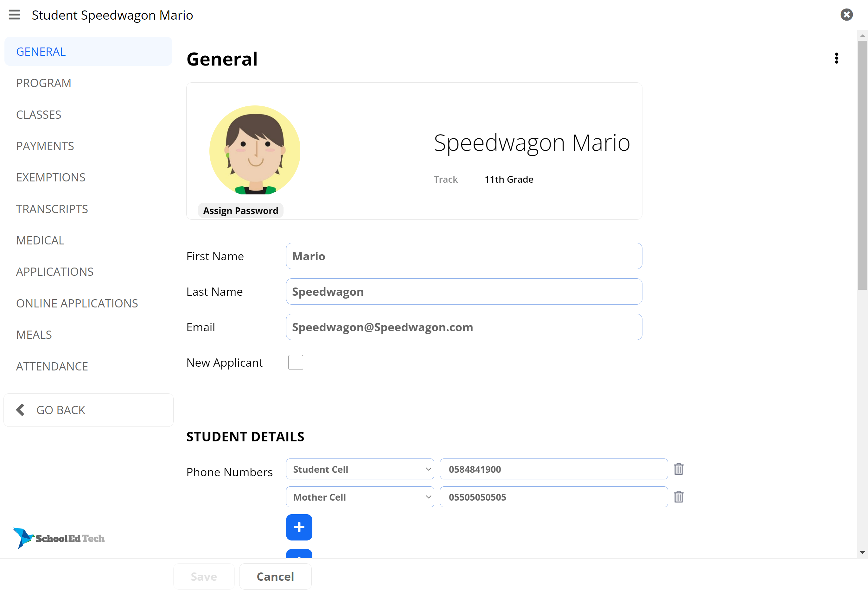Click the GO BACK arrow icon

(21, 410)
